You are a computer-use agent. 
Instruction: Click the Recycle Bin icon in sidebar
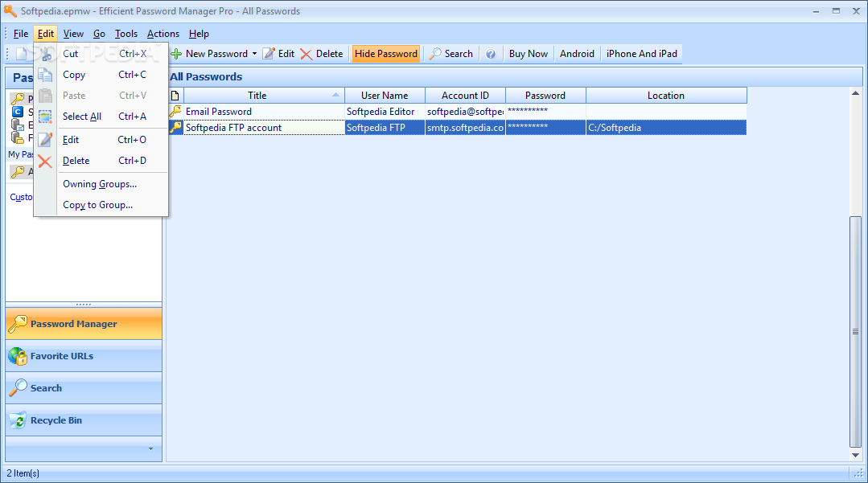(18, 420)
